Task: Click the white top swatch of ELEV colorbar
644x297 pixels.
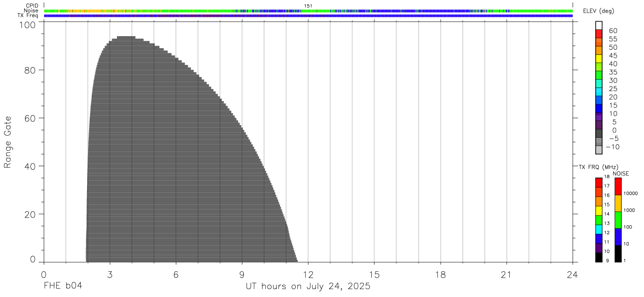Action: [x=599, y=26]
